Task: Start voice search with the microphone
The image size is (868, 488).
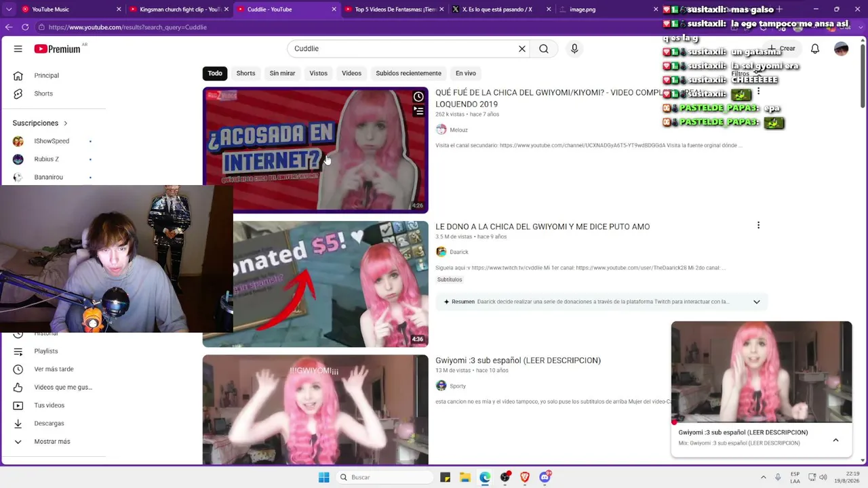Action: coord(574,49)
